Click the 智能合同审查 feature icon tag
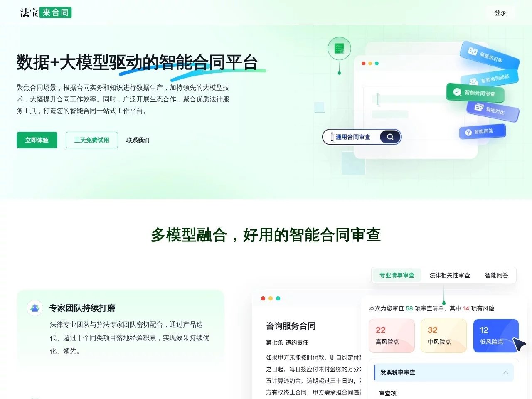Screen dimensions: 532x399 (x=475, y=94)
